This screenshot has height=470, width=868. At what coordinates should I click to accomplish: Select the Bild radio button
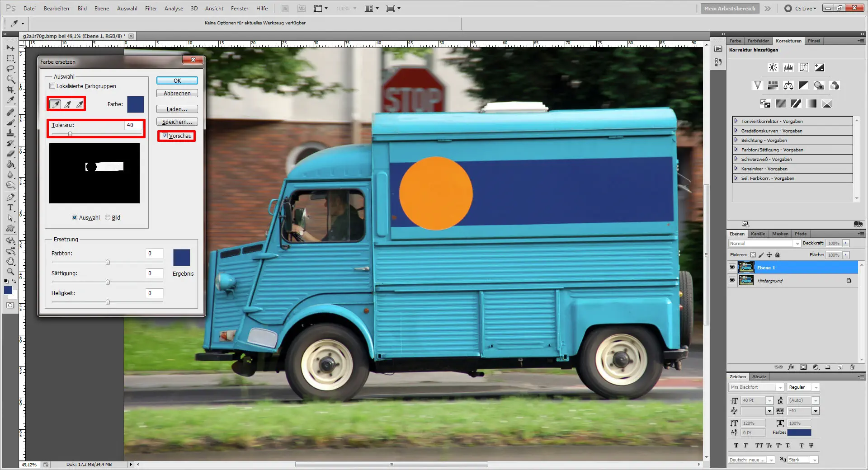click(x=108, y=217)
